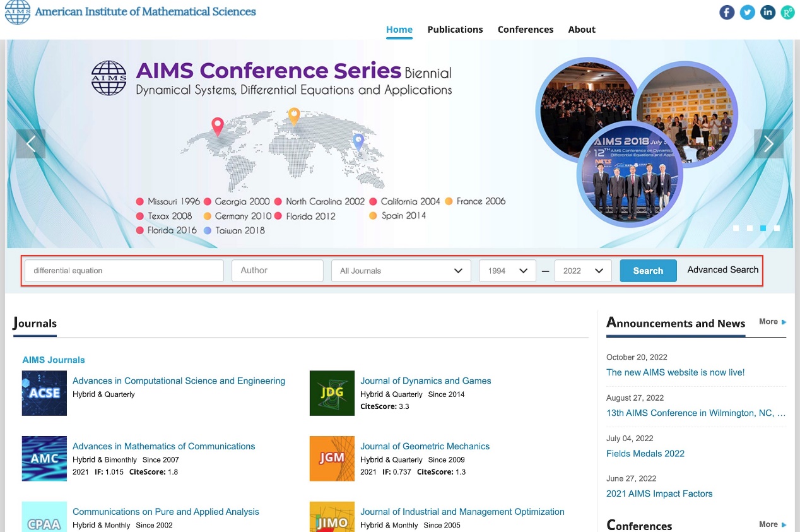Click the JDG journal cover icon
800x532 pixels.
(x=332, y=393)
